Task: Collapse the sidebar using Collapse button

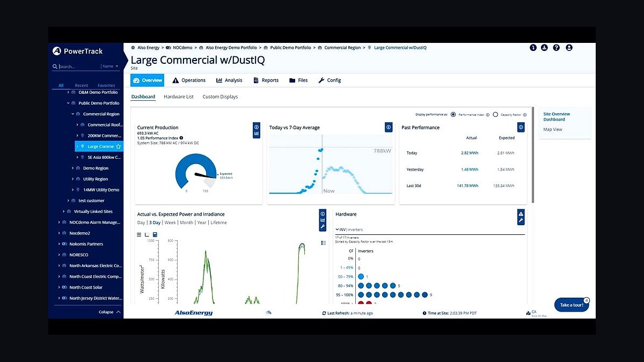Action: coord(109,312)
